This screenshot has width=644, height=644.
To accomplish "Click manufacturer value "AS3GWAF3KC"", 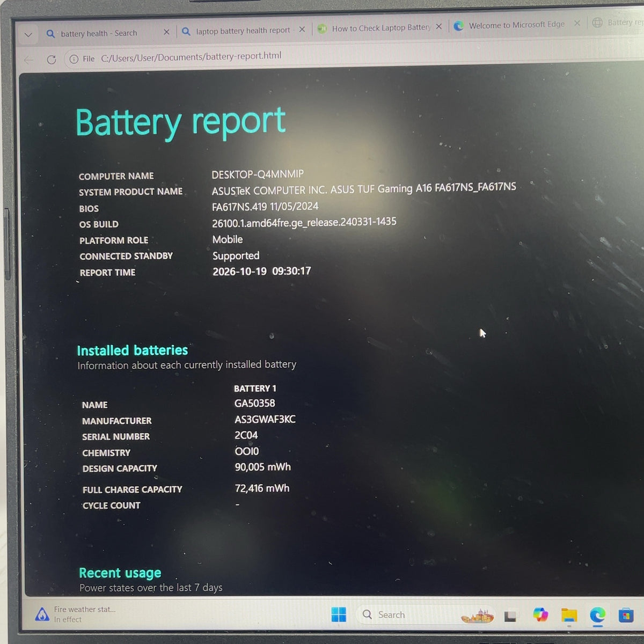I will pyautogui.click(x=265, y=419).
